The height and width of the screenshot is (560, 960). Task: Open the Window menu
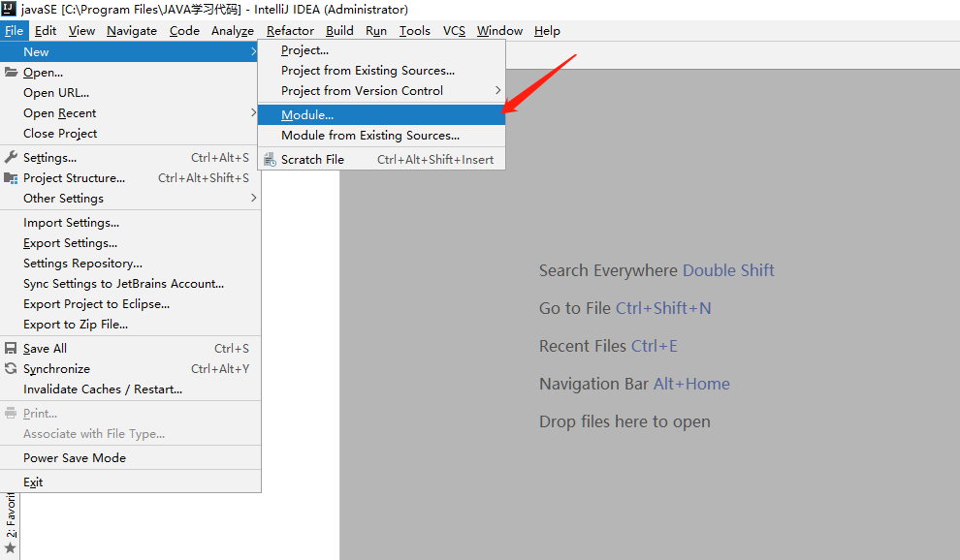pos(499,31)
